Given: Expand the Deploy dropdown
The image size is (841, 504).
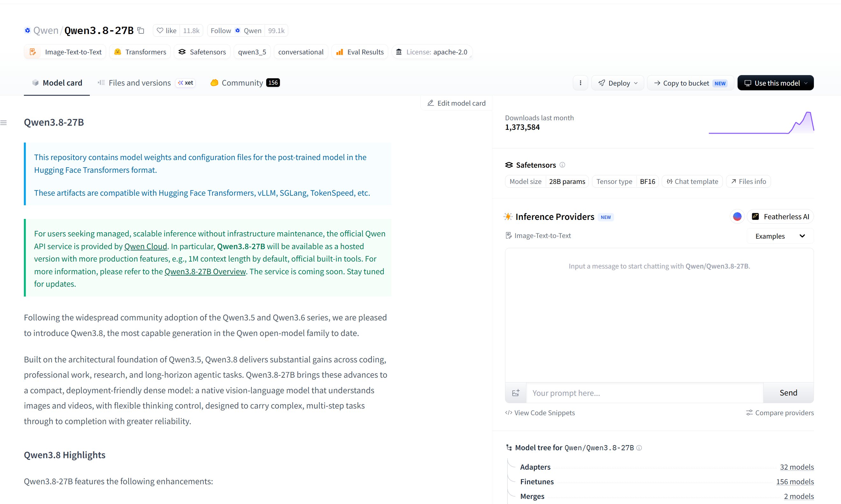Looking at the screenshot, I should point(617,83).
